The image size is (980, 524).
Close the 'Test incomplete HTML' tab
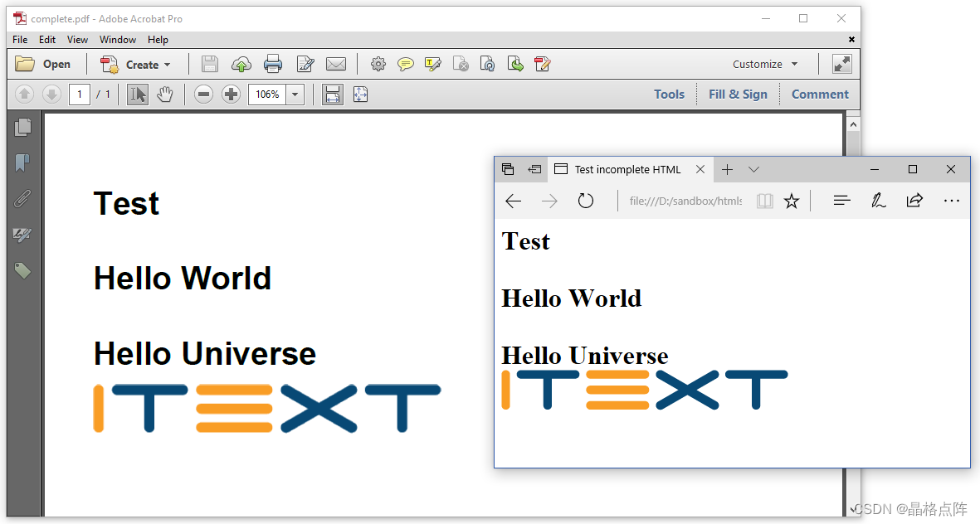(700, 169)
